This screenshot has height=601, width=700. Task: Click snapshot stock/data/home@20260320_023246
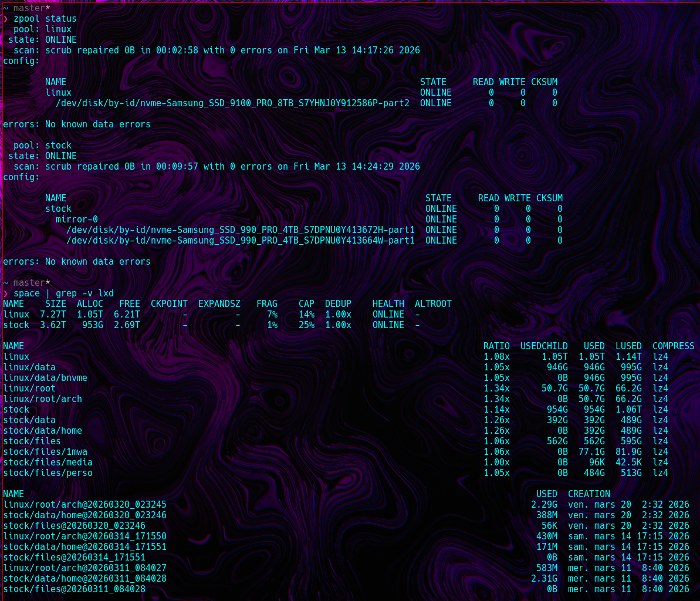pos(85,515)
